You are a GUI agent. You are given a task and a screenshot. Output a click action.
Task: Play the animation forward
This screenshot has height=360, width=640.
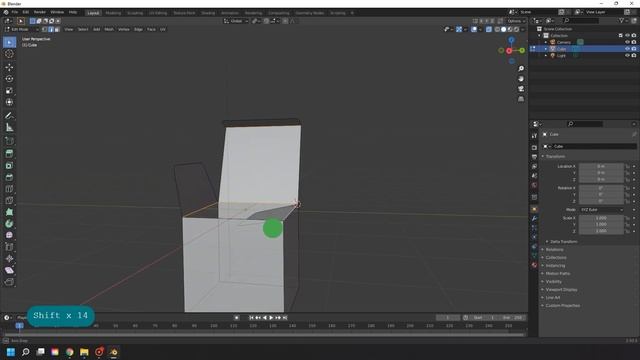[x=271, y=318]
